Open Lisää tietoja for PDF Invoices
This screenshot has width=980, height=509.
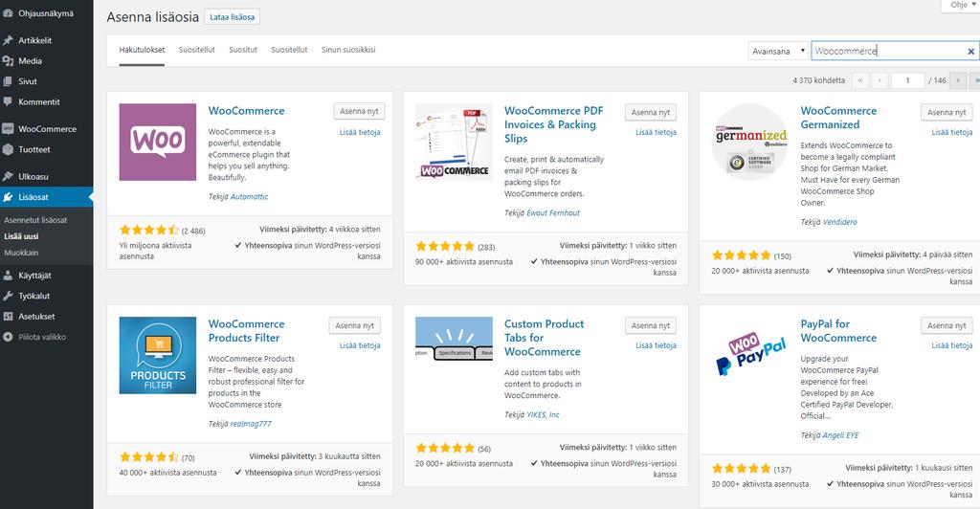click(657, 132)
